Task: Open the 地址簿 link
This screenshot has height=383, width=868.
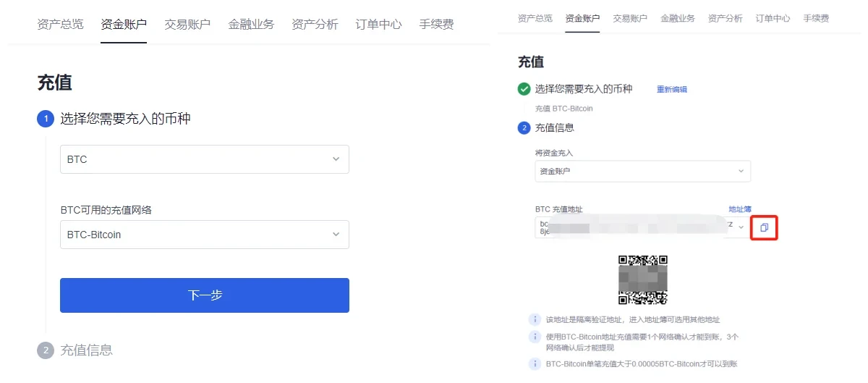Action: pos(739,209)
